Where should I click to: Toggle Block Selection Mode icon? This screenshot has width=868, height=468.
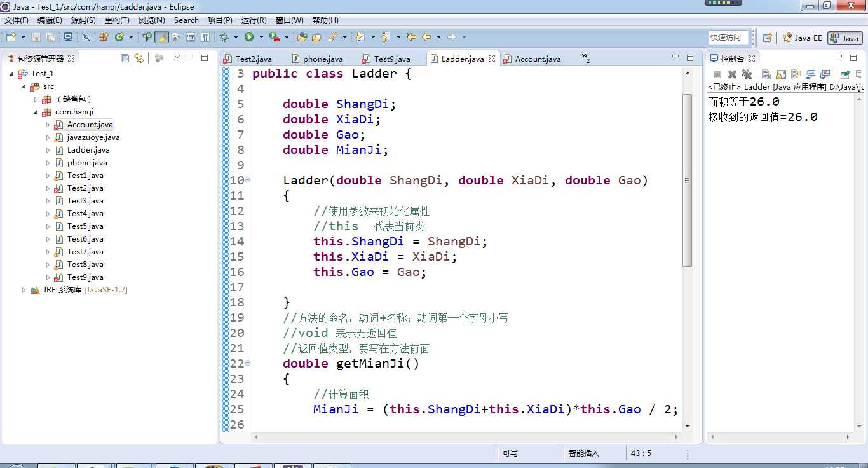point(191,37)
